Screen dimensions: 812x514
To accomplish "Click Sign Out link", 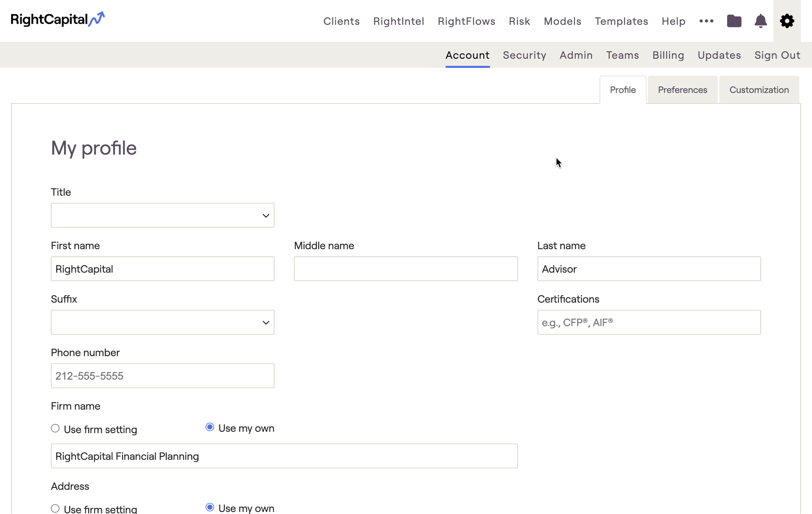I will point(777,55).
